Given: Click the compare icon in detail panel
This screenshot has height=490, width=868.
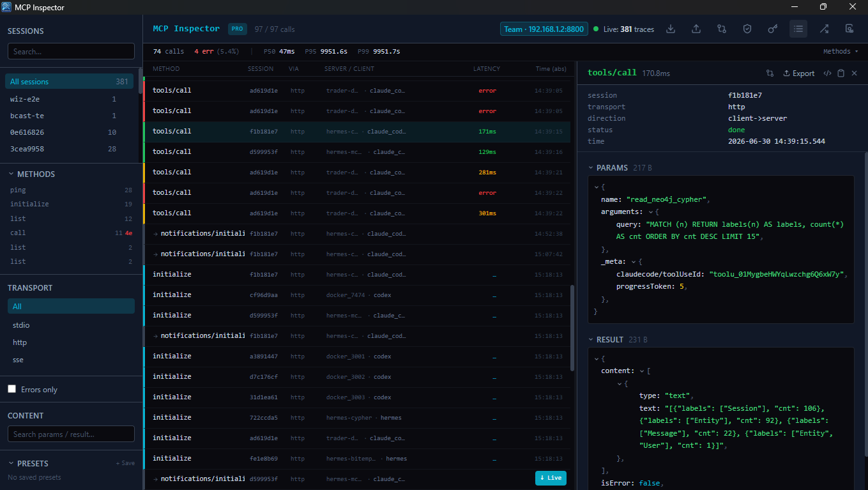Looking at the screenshot, I should (770, 73).
